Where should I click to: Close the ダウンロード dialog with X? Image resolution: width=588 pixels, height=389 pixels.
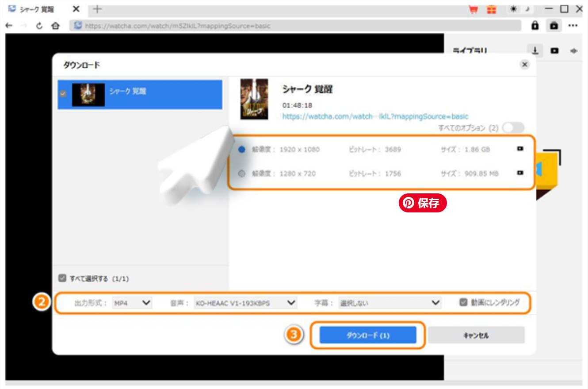click(x=525, y=65)
